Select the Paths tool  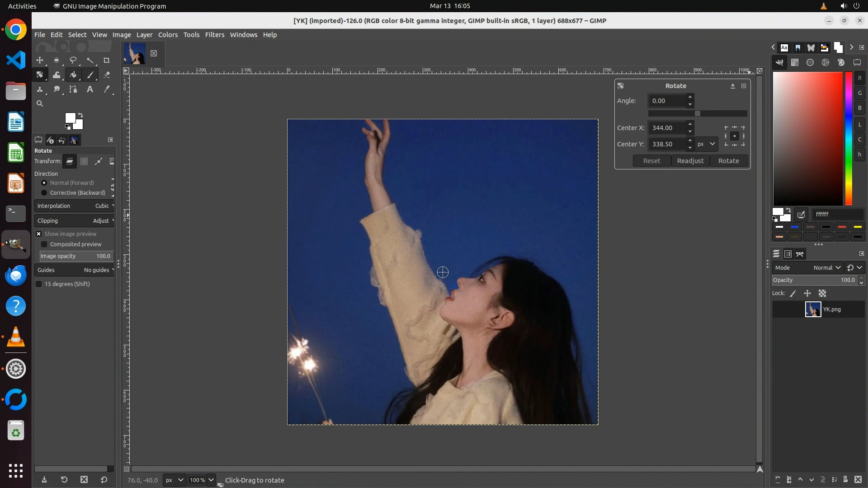pos(73,89)
